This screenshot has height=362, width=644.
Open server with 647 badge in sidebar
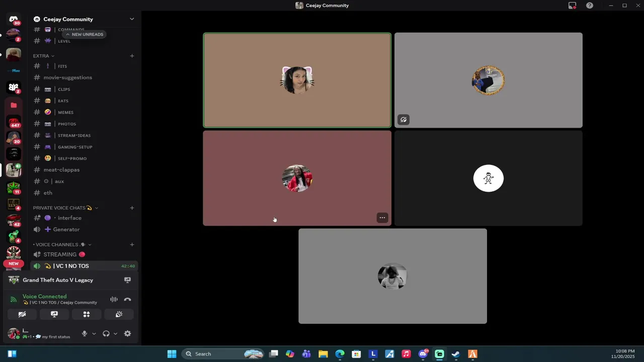14,122
